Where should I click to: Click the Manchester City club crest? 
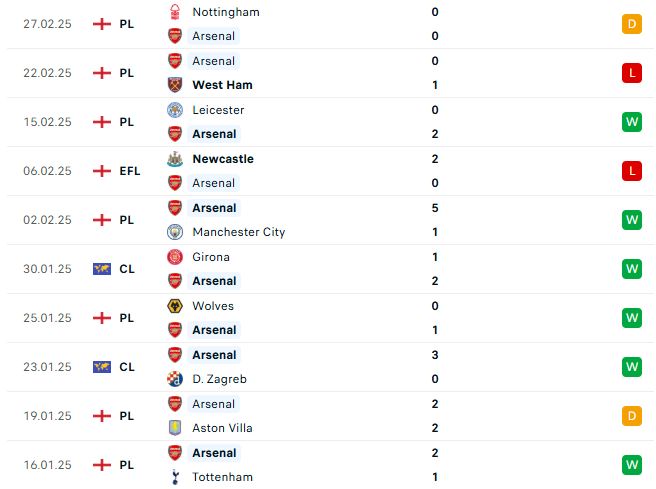pyautogui.click(x=175, y=232)
